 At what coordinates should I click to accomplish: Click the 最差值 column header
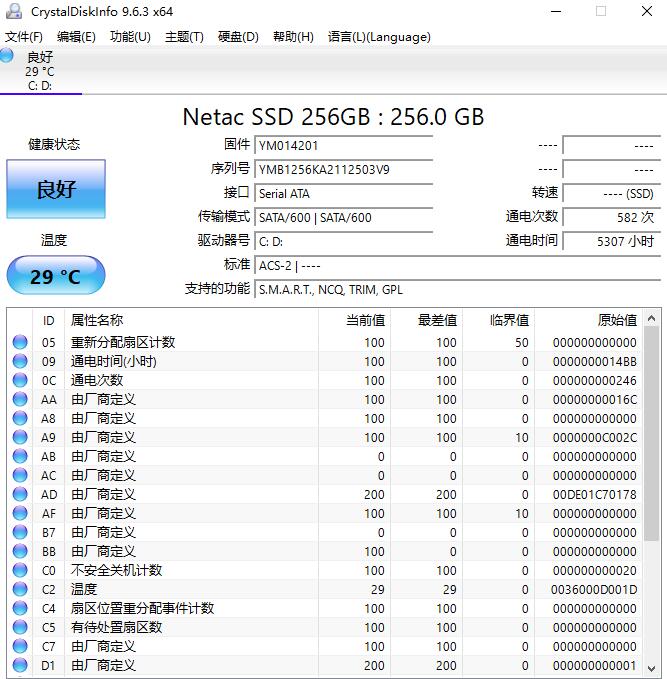tap(427, 320)
